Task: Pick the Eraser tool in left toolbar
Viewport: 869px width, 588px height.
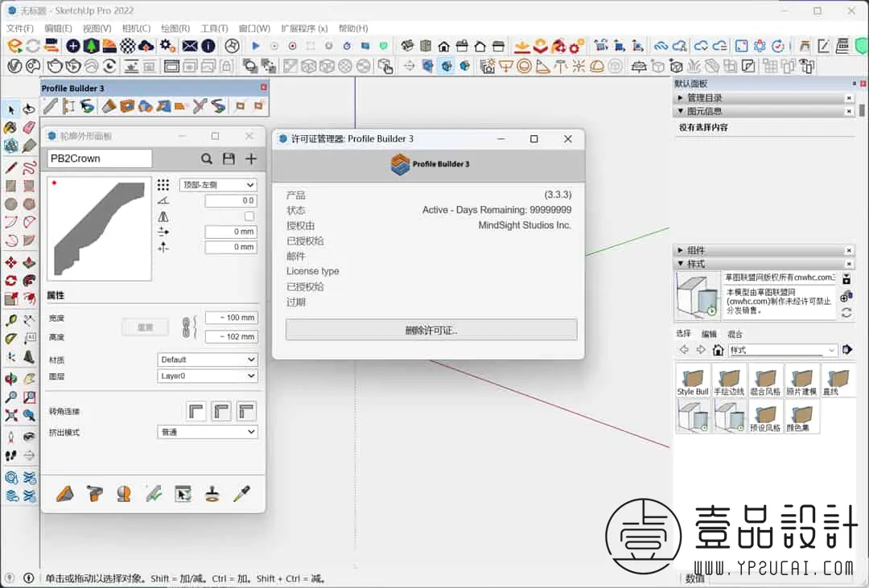Action: coord(30,127)
